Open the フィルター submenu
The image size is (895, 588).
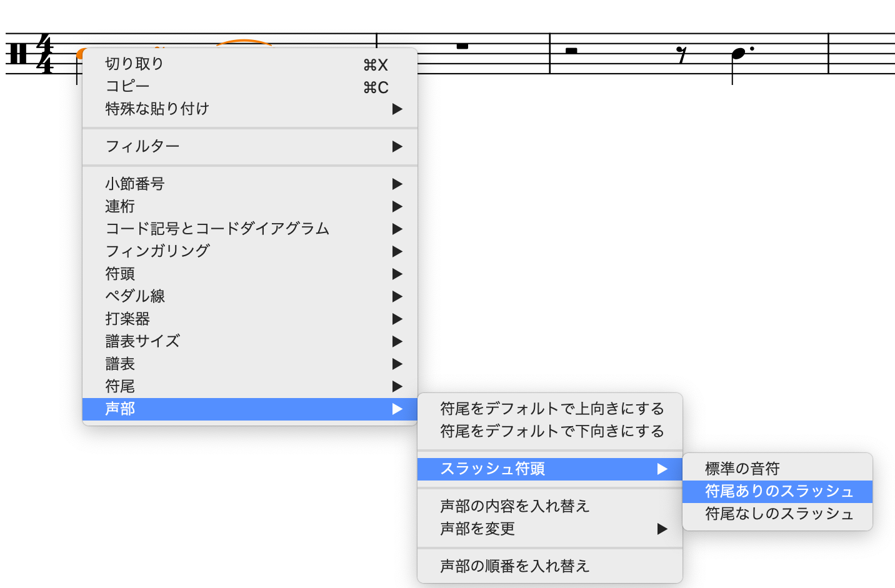[x=142, y=146]
